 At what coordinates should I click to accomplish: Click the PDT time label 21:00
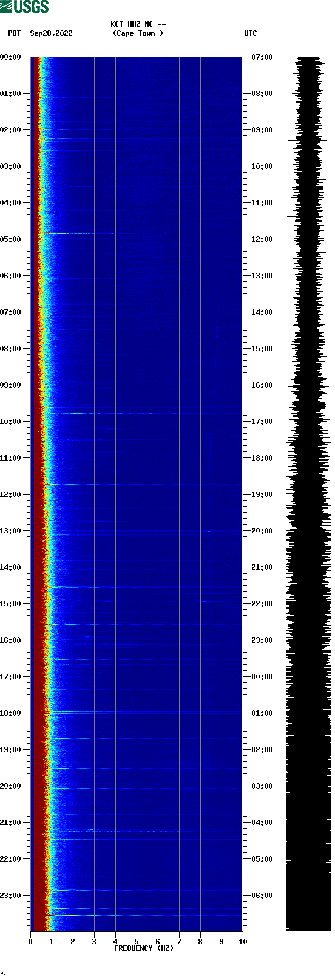pyautogui.click(x=10, y=823)
